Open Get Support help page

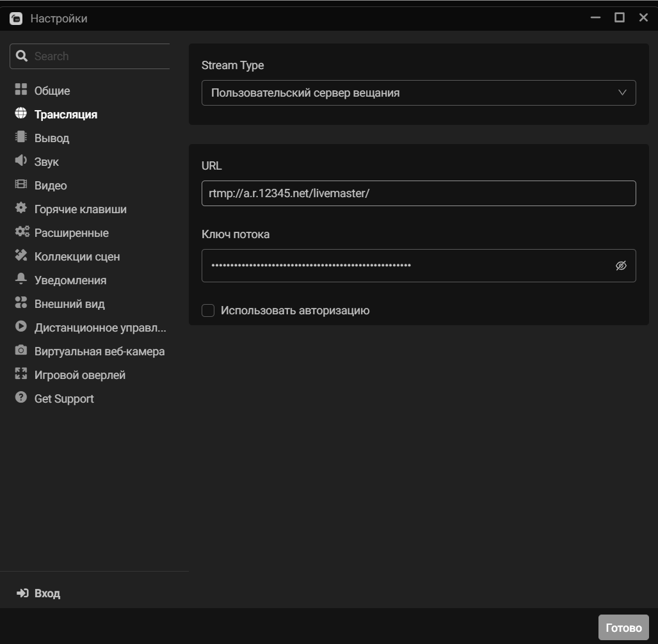tap(64, 398)
